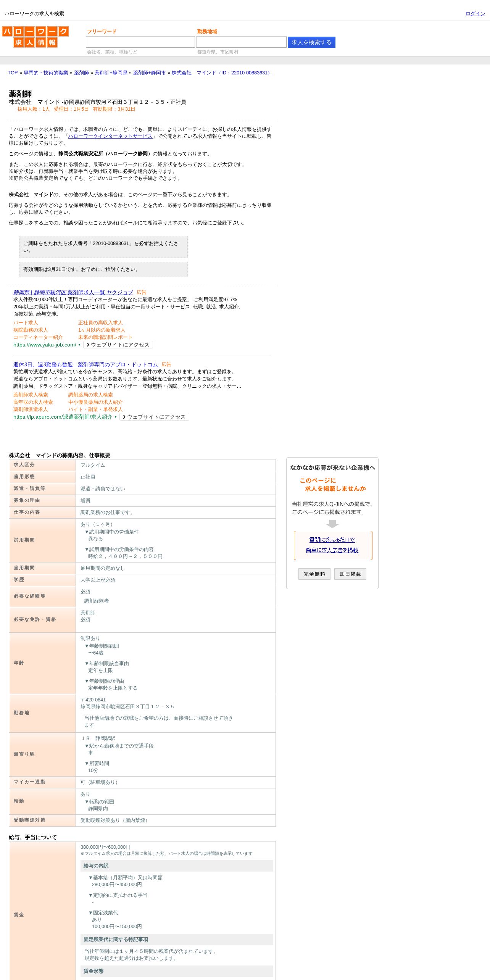Click the 勤務地域 input field
This screenshot has width=490, height=980.
[241, 42]
